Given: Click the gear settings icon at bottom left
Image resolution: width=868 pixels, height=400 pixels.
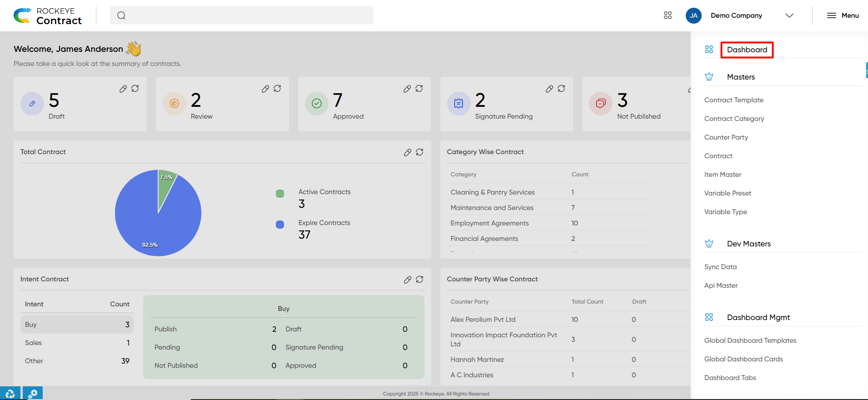Looking at the screenshot, I should (x=33, y=394).
